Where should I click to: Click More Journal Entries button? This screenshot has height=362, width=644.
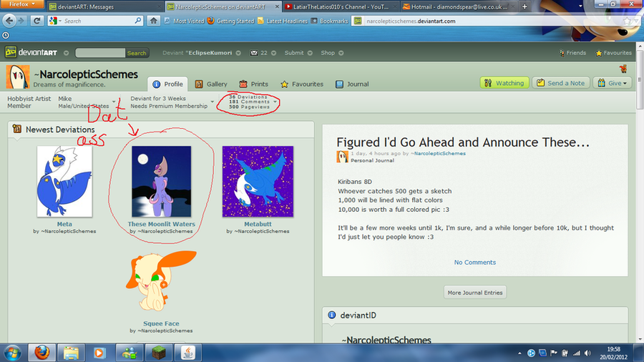(475, 293)
